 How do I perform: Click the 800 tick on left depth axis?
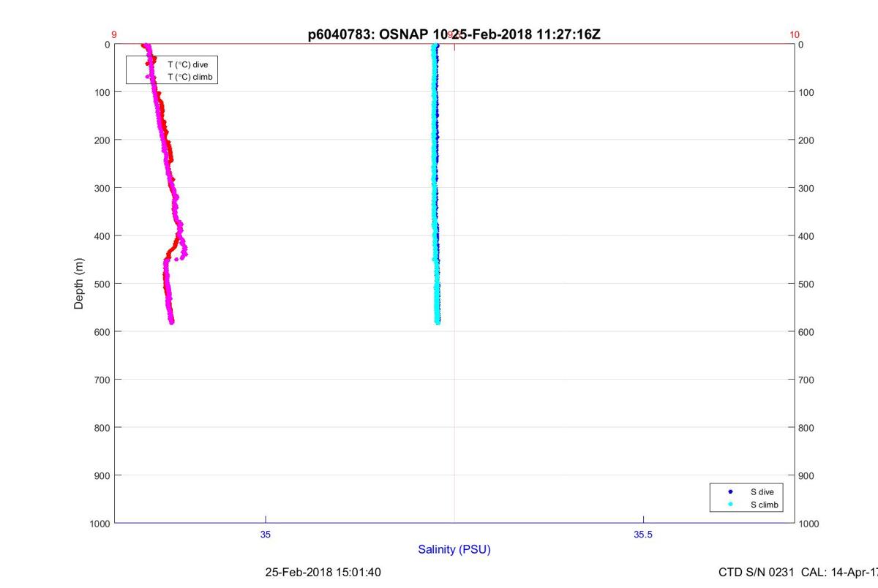[102, 427]
